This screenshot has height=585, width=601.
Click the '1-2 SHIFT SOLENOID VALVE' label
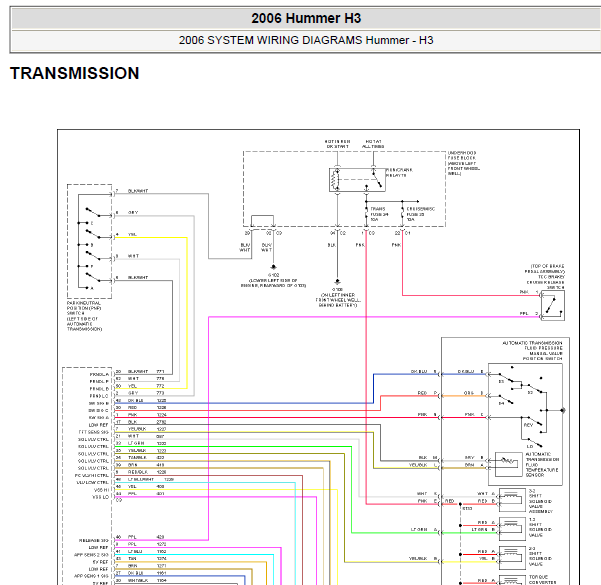click(540, 527)
